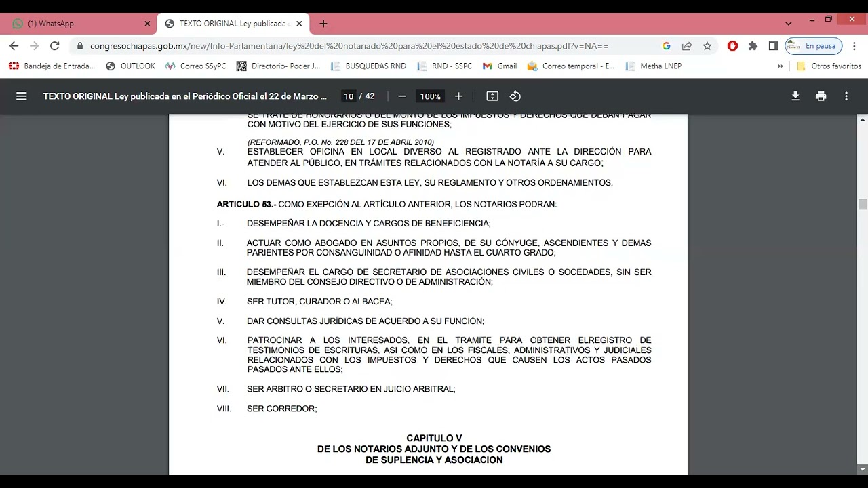Reload the current page
Screen dimensions: 868x488
tap(55, 46)
